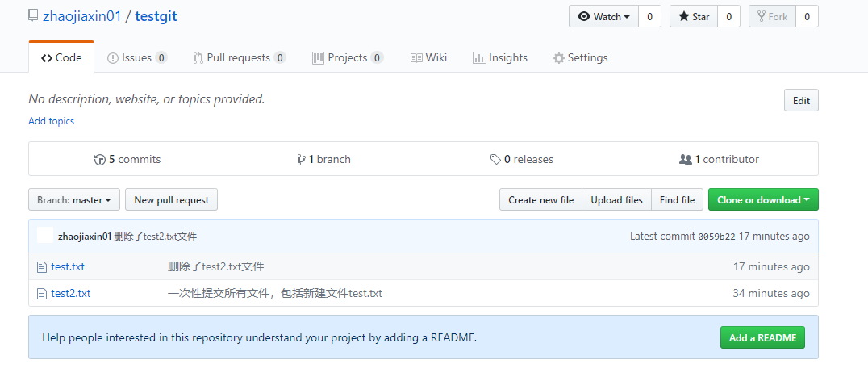The width and height of the screenshot is (868, 381).
Task: Open the testgit repository link
Action: coord(156,17)
